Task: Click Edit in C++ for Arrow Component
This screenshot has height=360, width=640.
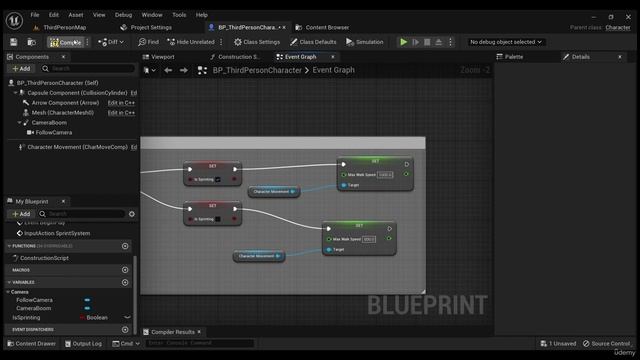Action: pyautogui.click(x=121, y=103)
